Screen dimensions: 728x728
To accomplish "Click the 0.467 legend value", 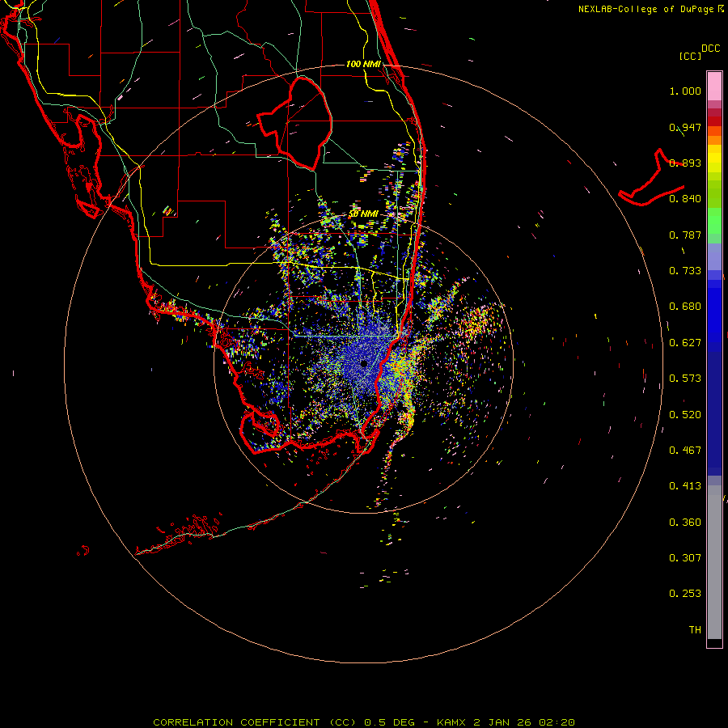I will [685, 451].
